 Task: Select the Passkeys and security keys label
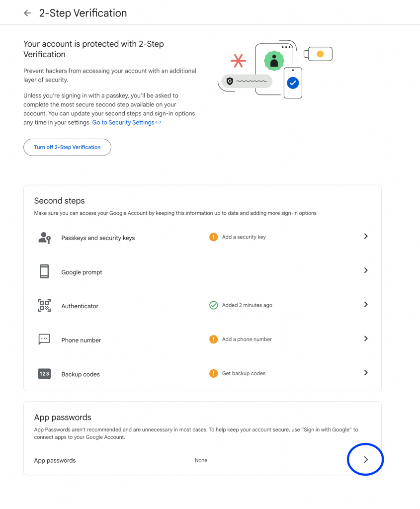tap(98, 238)
